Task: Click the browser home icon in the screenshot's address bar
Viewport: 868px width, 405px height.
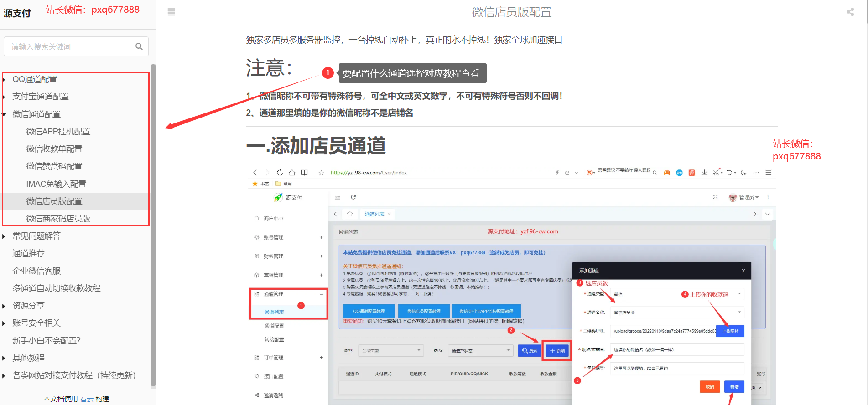Action: [292, 173]
